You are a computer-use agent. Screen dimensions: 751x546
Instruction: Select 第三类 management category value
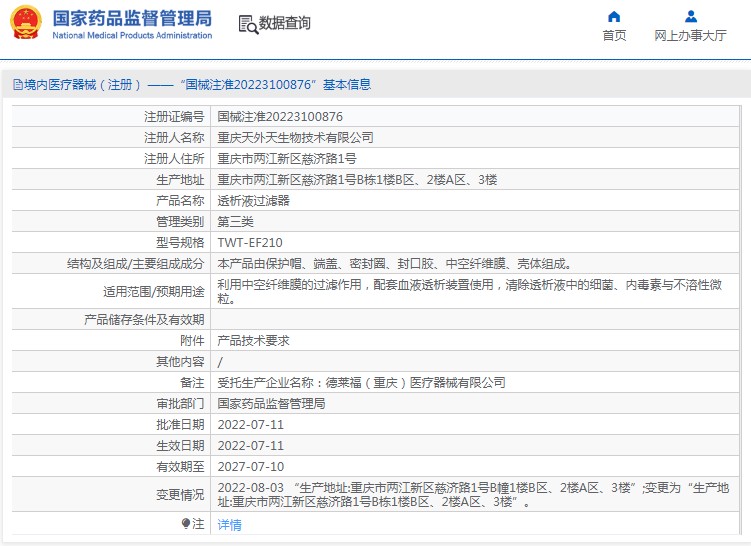tap(236, 222)
